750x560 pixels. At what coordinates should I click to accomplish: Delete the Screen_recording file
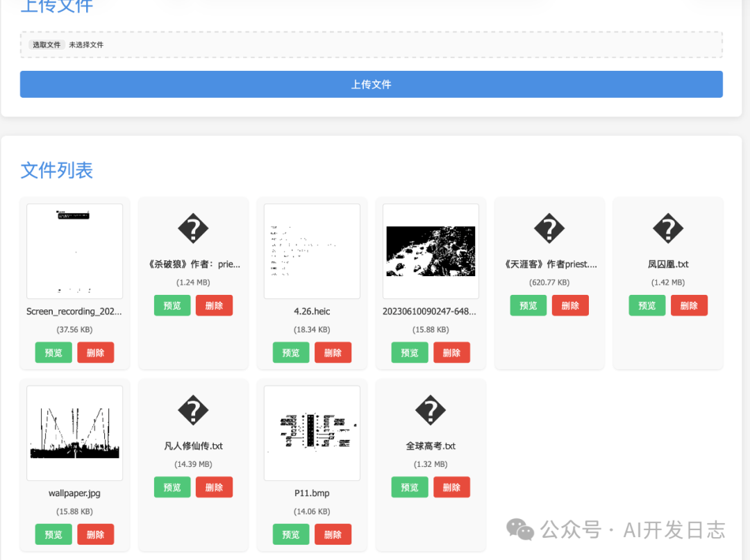pyautogui.click(x=96, y=353)
